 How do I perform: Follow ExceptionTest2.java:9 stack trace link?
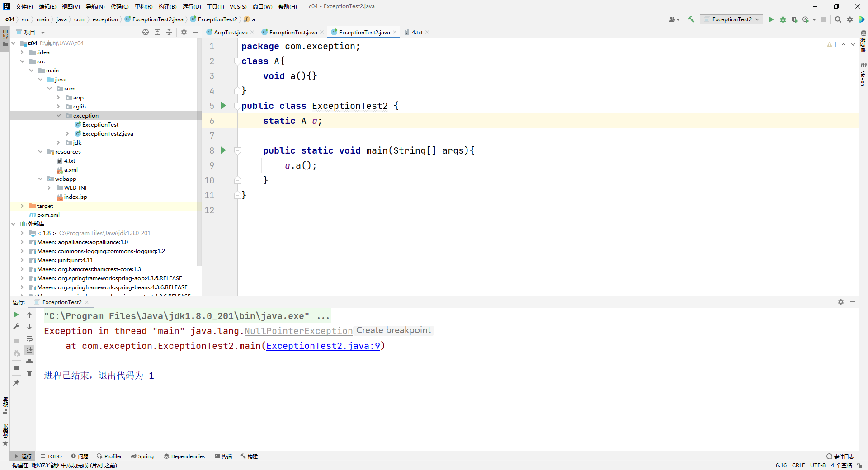(x=323, y=346)
